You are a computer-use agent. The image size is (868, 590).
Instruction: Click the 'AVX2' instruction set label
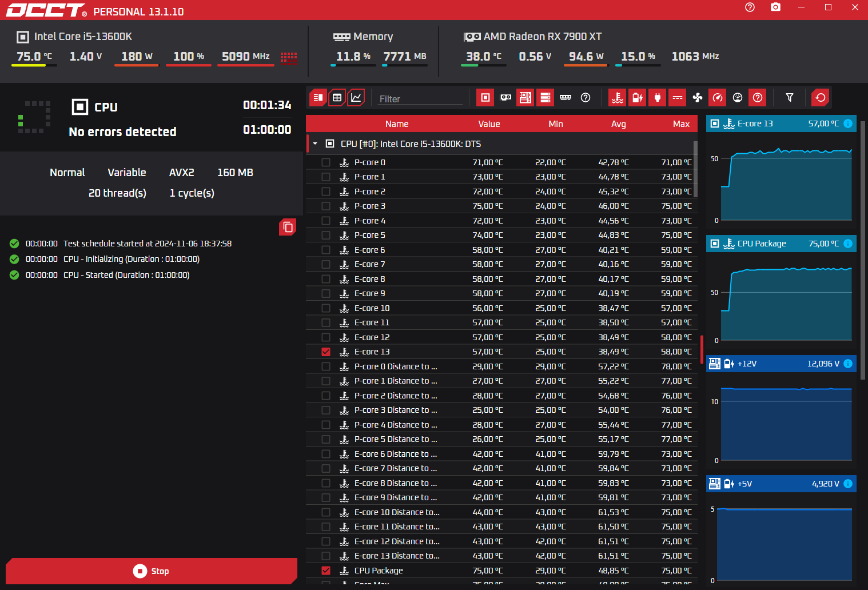(182, 173)
